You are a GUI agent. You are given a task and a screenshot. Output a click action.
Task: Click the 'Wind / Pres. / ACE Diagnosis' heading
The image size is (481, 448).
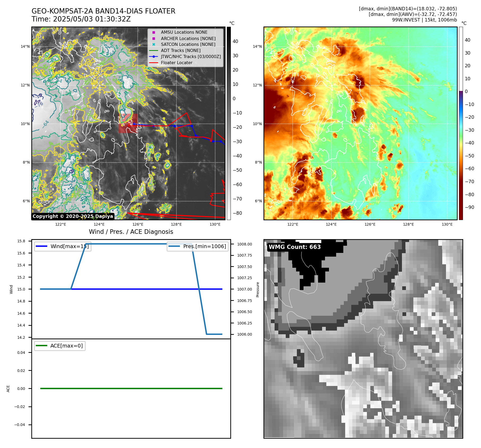(x=131, y=232)
